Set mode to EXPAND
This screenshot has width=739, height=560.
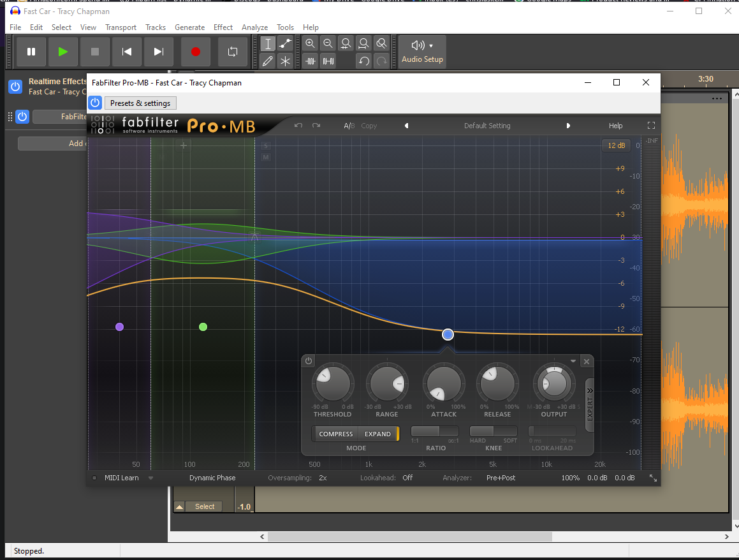pyautogui.click(x=377, y=434)
